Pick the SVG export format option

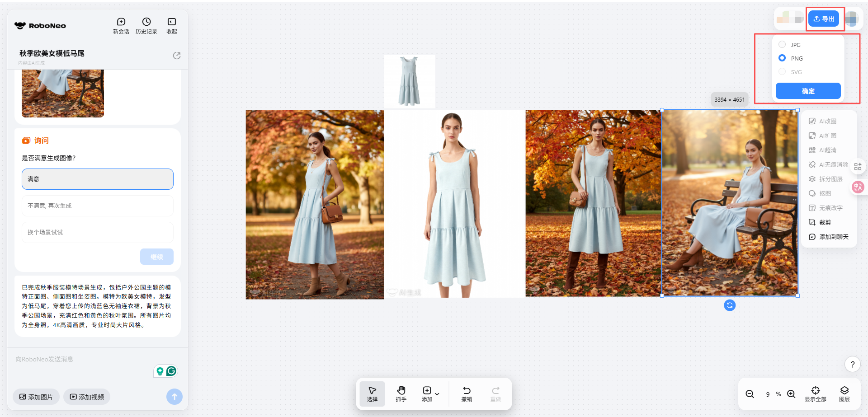tap(782, 72)
